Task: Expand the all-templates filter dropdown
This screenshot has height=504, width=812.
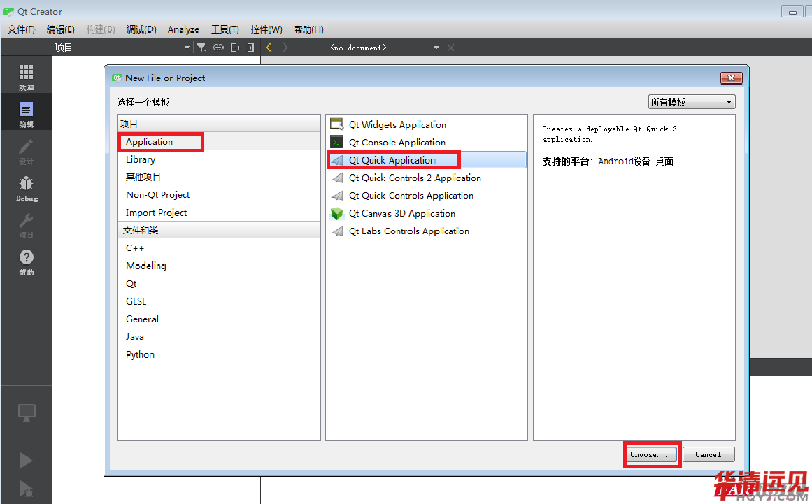Action: (691, 102)
